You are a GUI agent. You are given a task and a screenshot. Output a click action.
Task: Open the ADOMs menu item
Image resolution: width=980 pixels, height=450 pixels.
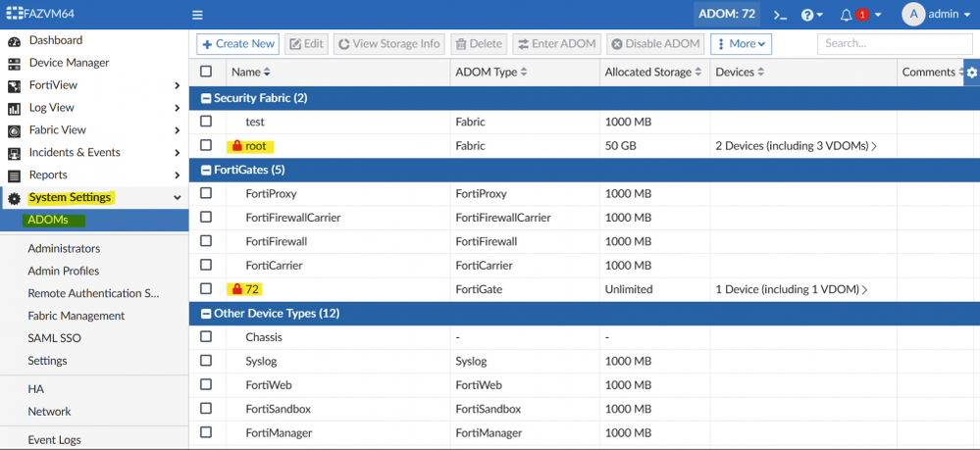(94, 220)
